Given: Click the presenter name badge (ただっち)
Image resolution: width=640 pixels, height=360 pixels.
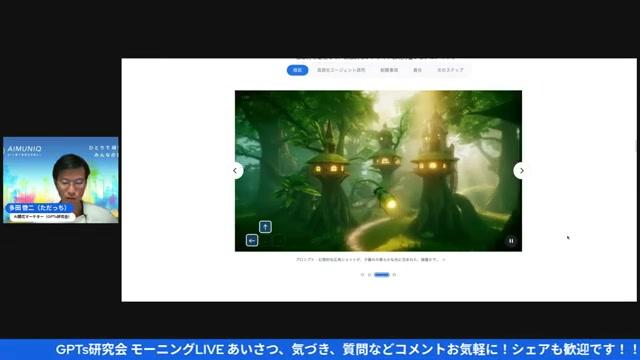Looking at the screenshot, I should 39,208.
